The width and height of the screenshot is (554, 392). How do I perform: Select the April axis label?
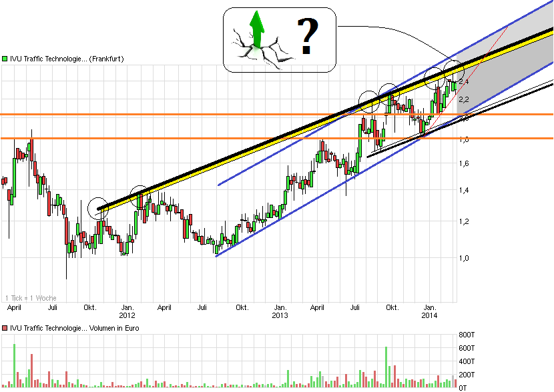click(x=15, y=308)
